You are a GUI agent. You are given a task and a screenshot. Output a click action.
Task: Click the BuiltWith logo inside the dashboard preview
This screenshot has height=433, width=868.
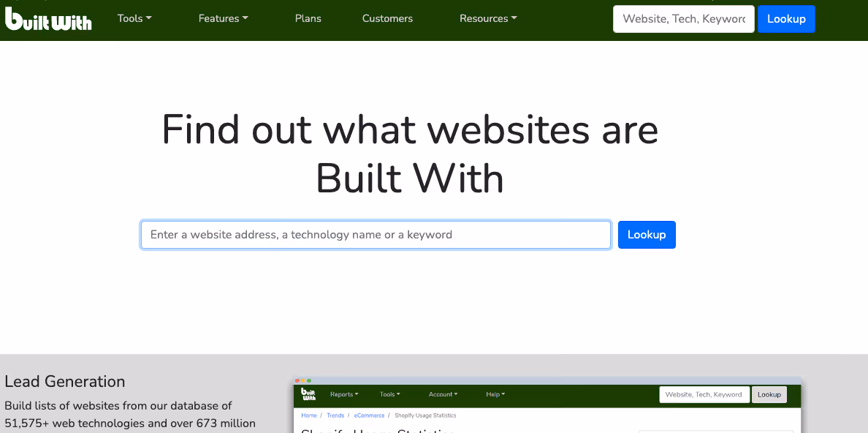[308, 394]
